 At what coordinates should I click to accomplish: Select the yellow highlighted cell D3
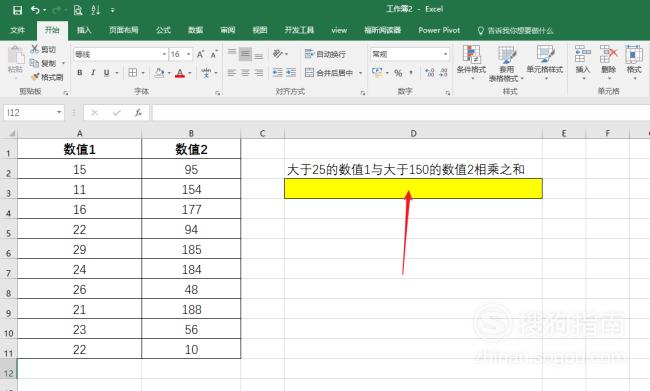click(x=413, y=189)
